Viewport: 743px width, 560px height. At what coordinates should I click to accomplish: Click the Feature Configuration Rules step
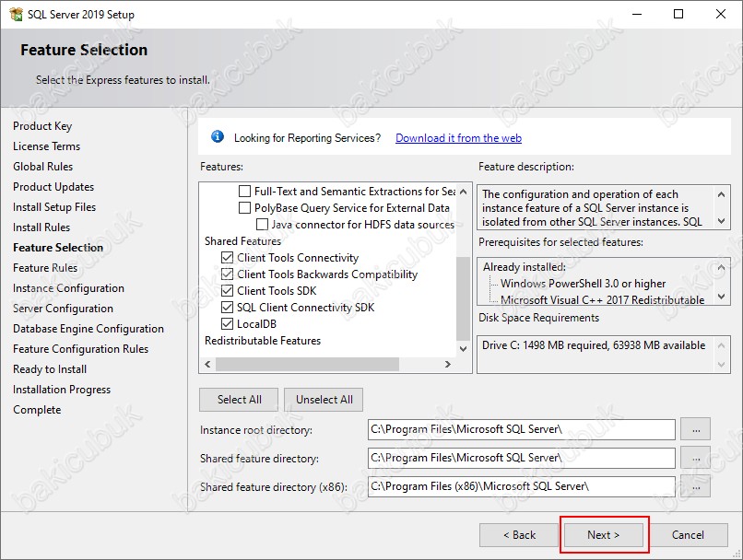tap(80, 349)
